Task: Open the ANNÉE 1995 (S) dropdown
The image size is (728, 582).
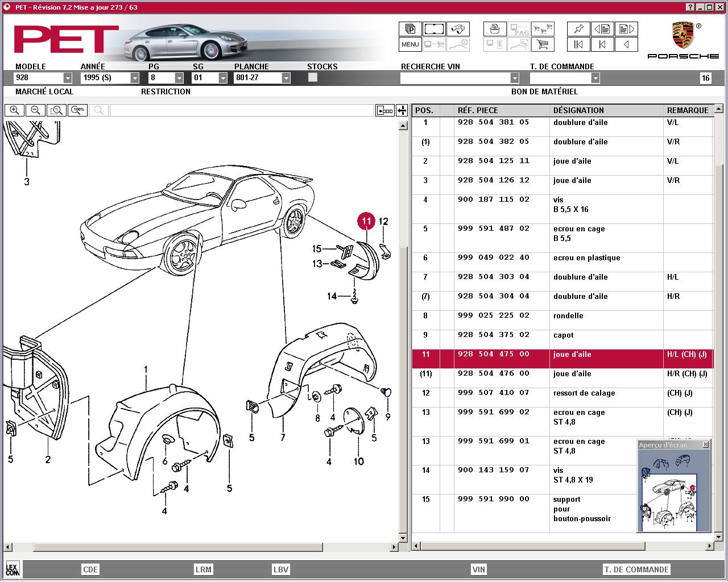Action: [135, 78]
